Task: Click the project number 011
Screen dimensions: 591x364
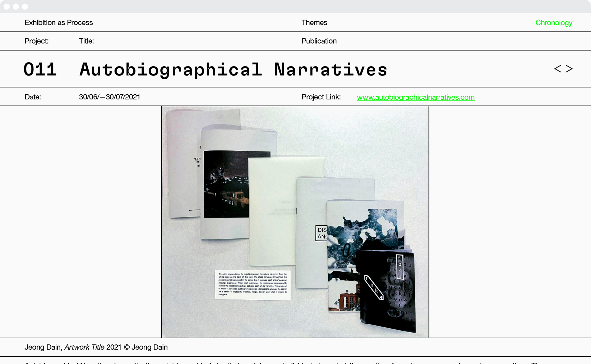Action: tap(40, 69)
